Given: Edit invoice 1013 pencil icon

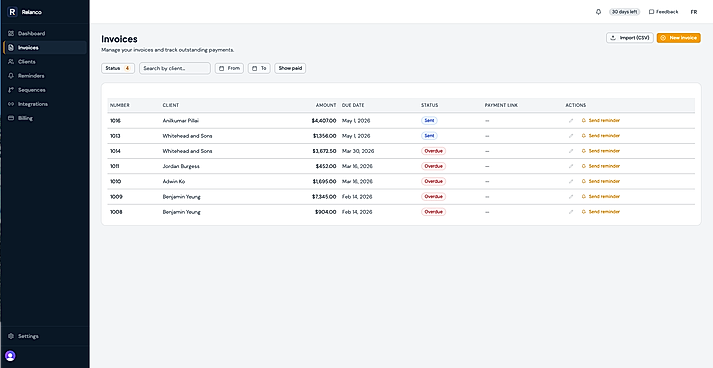Looking at the screenshot, I should pyautogui.click(x=571, y=136).
